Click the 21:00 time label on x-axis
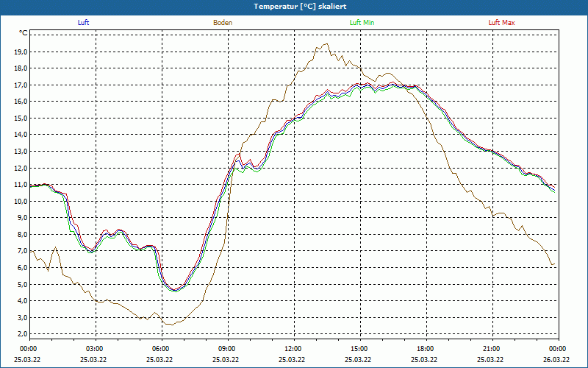588x368 pixels. click(x=492, y=349)
